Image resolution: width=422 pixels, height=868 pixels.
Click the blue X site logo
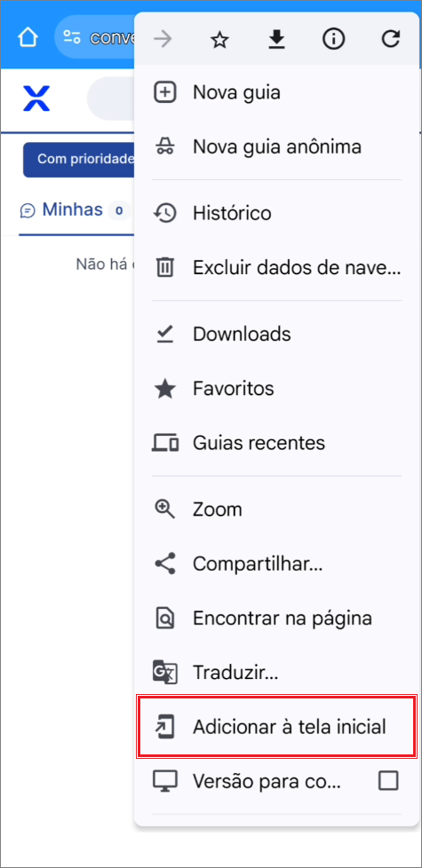36,99
